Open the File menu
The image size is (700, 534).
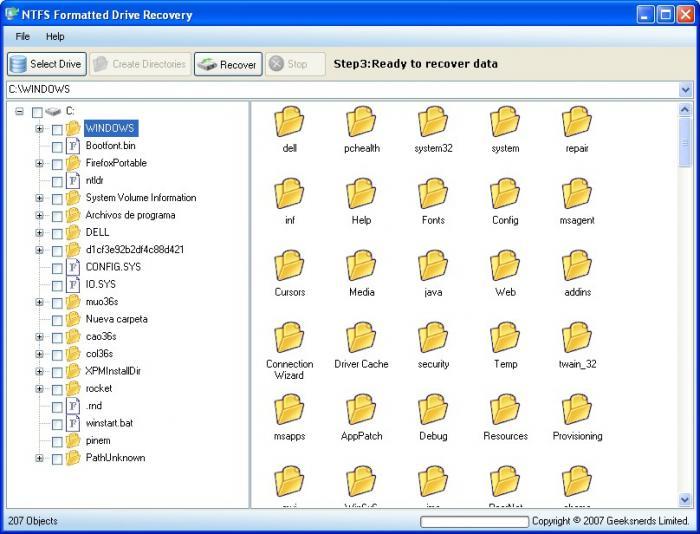pyautogui.click(x=22, y=37)
